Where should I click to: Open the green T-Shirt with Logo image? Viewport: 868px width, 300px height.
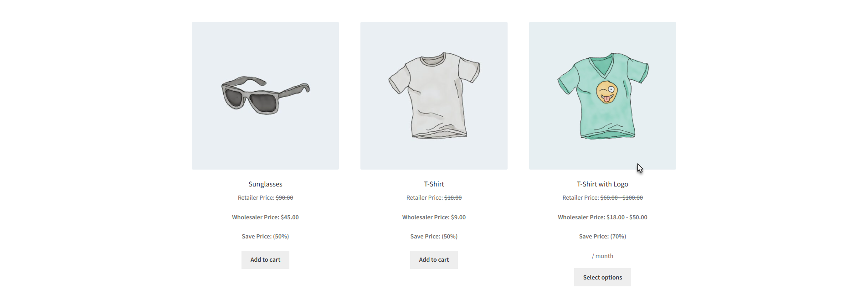(x=602, y=96)
